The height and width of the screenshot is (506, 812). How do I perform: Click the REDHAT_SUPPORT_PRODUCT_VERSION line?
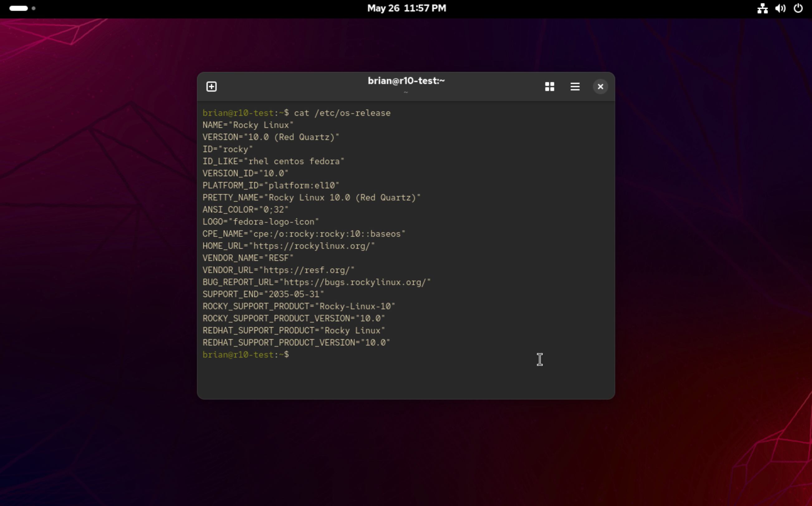click(x=296, y=342)
